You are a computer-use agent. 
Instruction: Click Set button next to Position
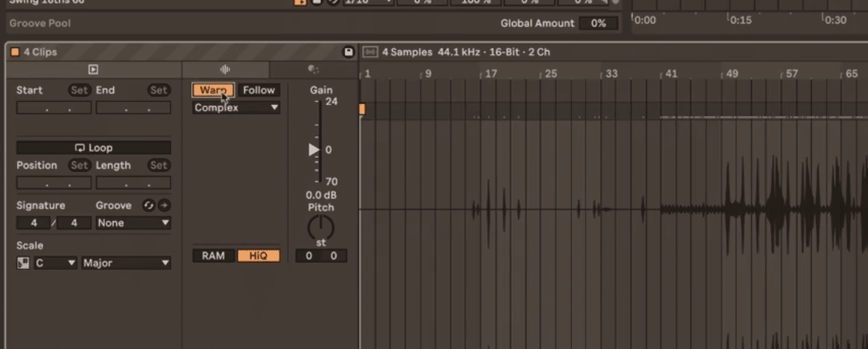tap(79, 166)
